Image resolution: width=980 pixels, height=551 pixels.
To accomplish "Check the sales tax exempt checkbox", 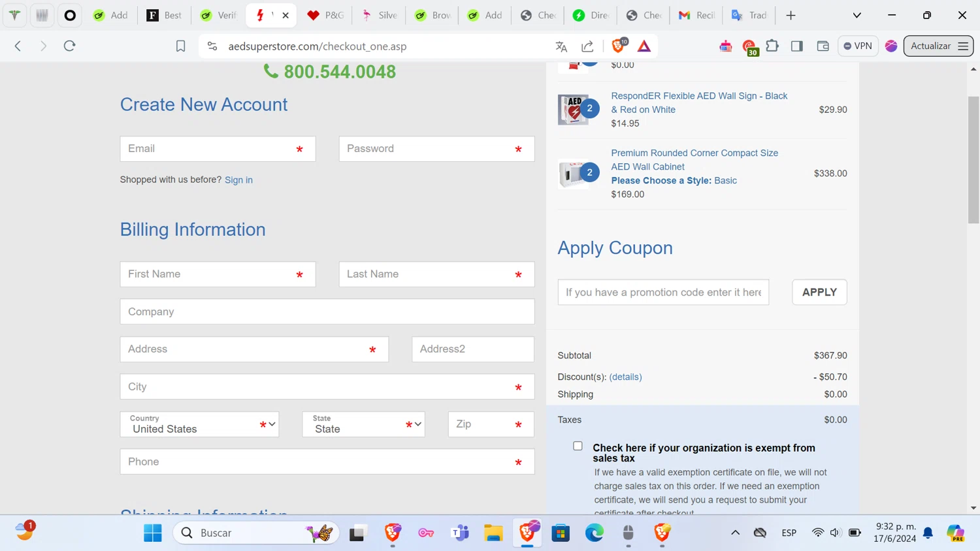I will click(578, 446).
